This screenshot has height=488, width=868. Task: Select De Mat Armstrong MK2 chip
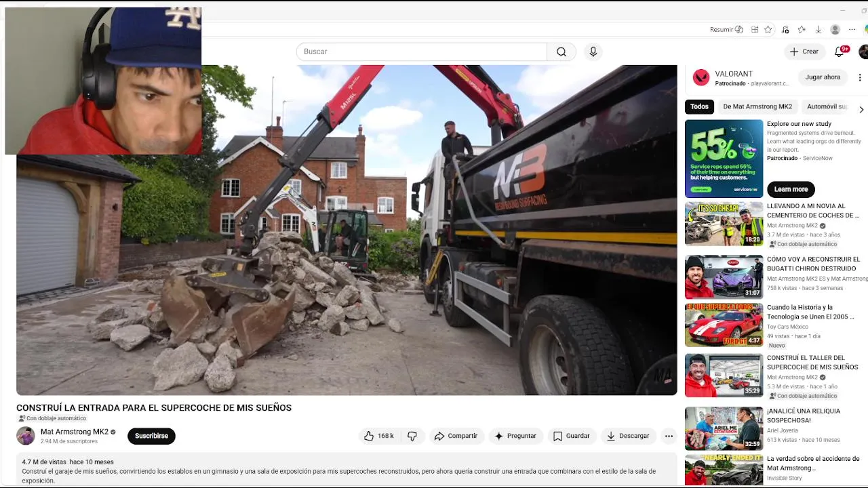(757, 106)
